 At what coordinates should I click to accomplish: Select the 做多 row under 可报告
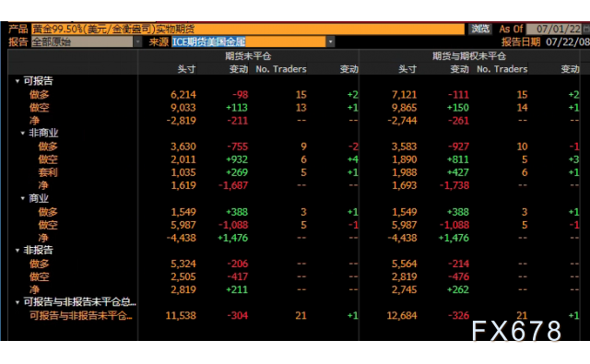39,94
